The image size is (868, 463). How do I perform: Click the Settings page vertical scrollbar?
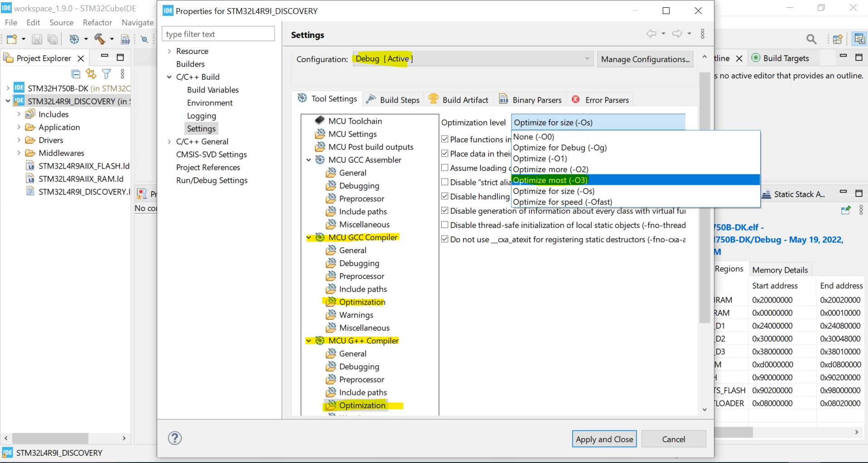[x=704, y=197]
